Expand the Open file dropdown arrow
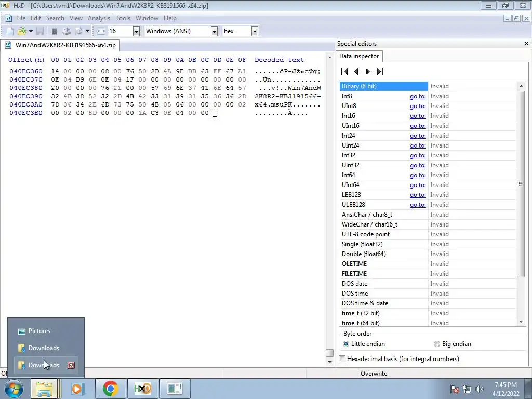 [x=31, y=31]
